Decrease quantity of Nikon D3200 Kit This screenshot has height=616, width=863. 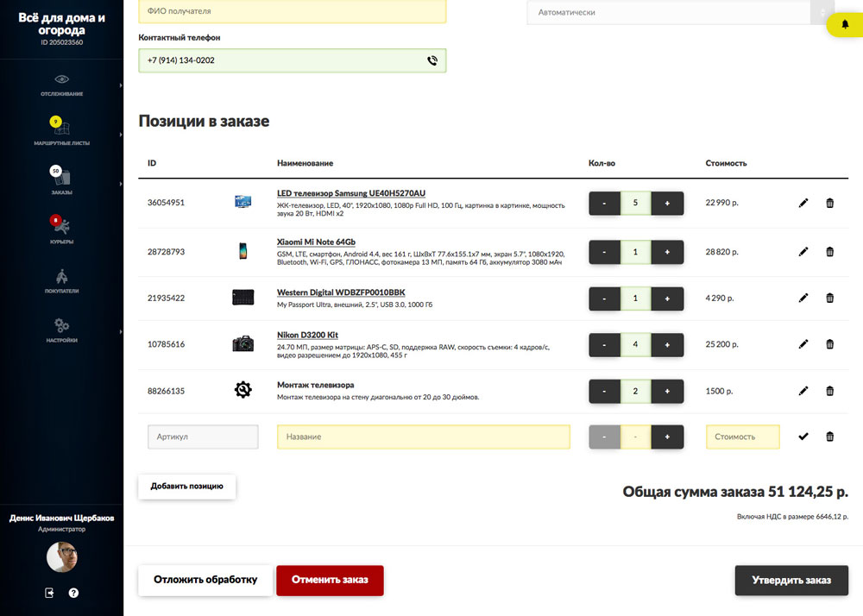[604, 344]
